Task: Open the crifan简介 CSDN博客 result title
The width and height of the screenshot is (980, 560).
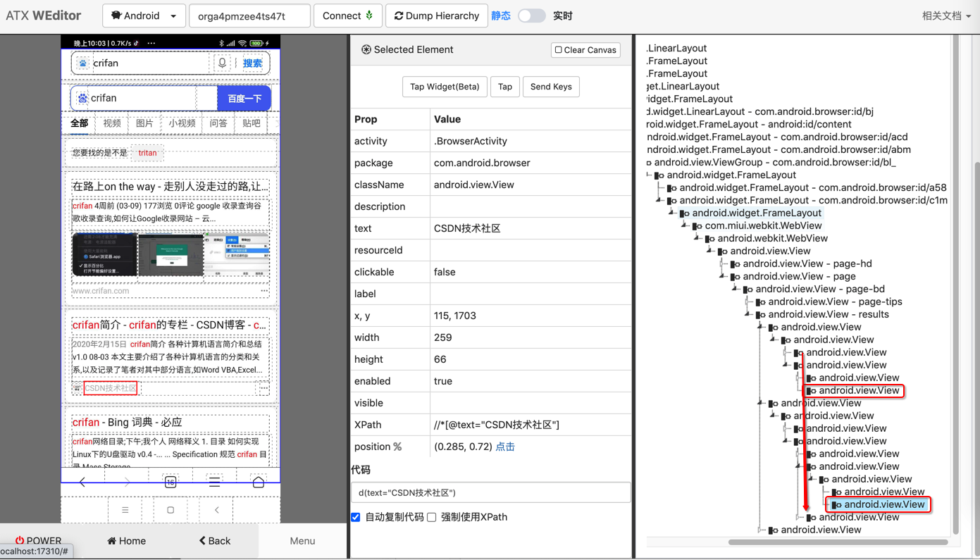Action: pos(170,325)
